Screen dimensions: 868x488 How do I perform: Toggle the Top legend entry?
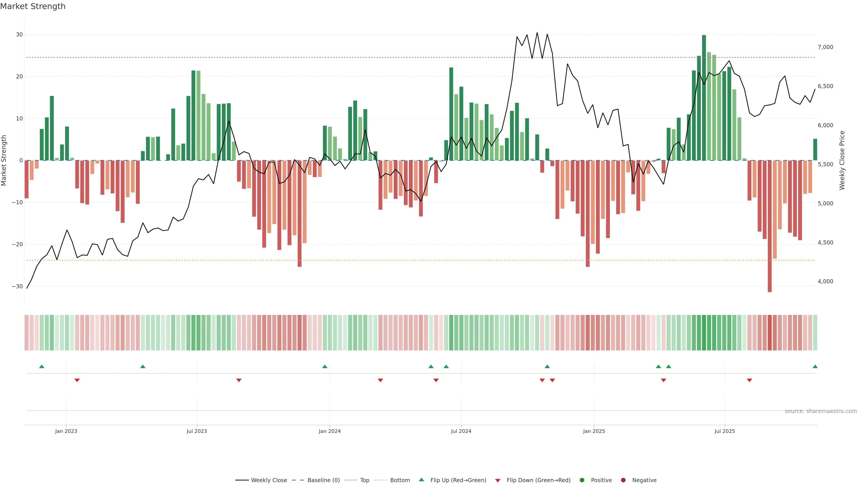(x=364, y=480)
